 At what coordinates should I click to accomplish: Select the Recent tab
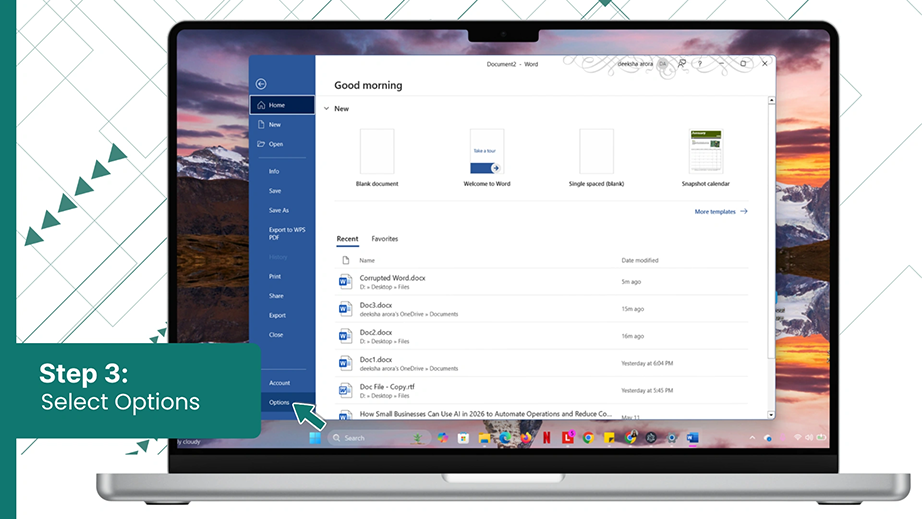pos(347,239)
